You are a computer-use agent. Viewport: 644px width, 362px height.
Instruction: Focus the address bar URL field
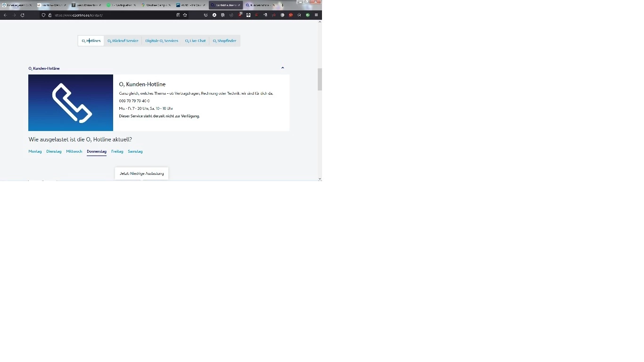113,15
